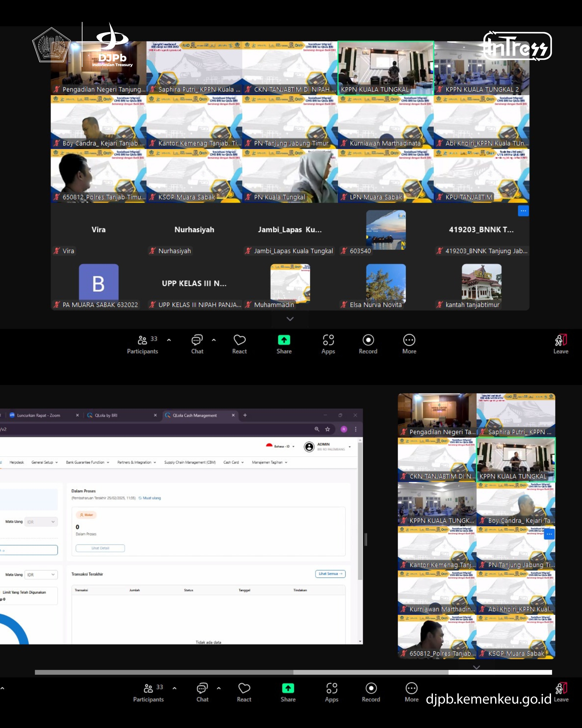The width and height of the screenshot is (582, 728).
Task: Click green Share button in gallery-view Zoom toolbar
Action: tap(284, 344)
